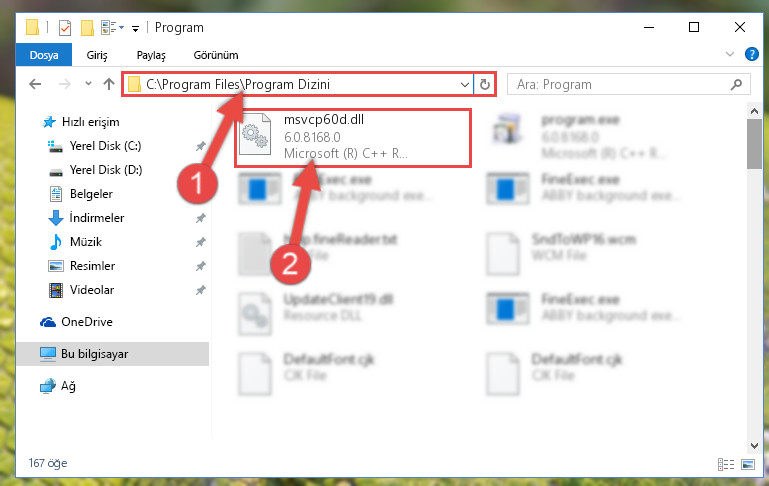Open the recent locations dropdown arrow
This screenshot has height=486, width=769.
click(x=88, y=84)
